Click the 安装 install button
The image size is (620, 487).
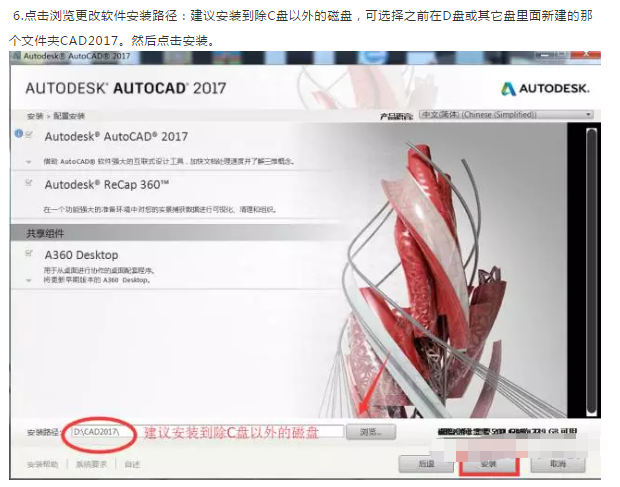(489, 464)
